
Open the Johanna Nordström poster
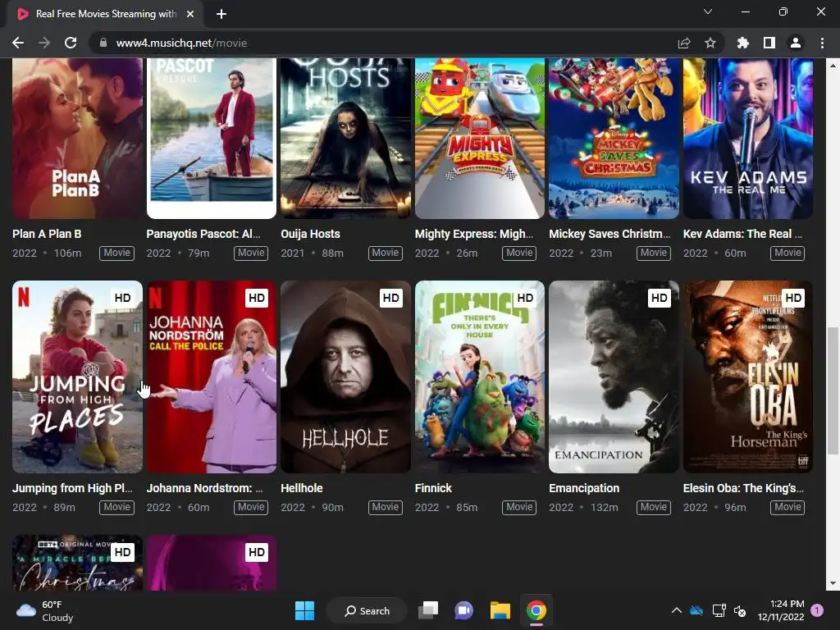[211, 377]
